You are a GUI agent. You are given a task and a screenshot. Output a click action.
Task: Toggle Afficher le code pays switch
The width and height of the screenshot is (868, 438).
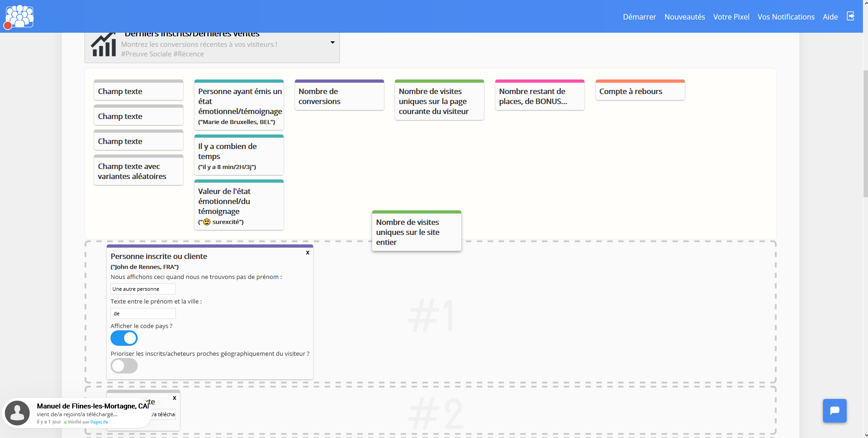click(x=124, y=338)
